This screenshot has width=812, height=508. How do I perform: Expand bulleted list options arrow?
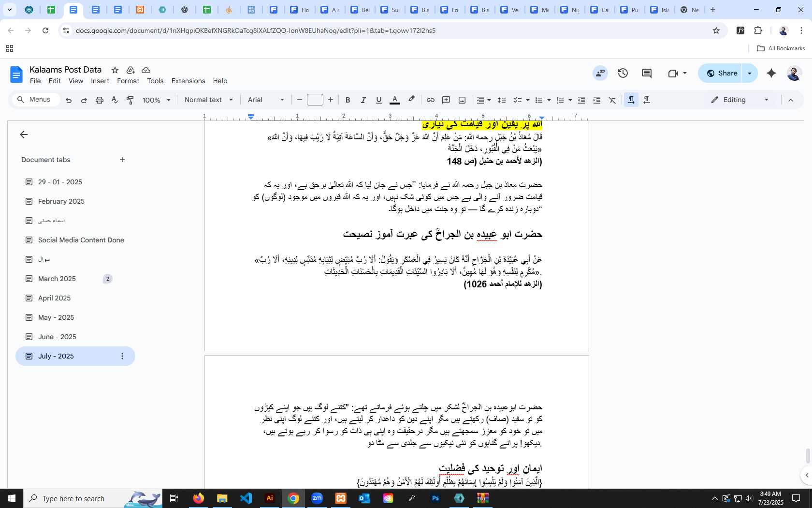pos(549,100)
